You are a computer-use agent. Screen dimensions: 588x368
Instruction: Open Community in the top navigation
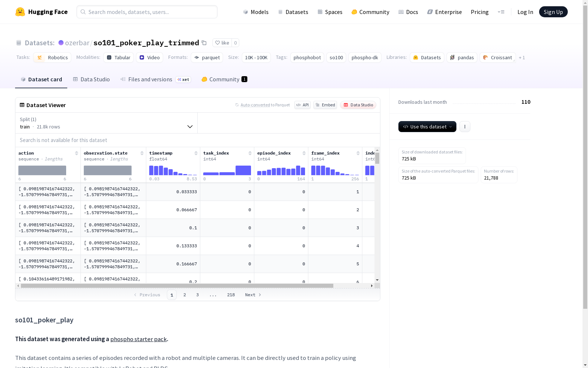coord(370,12)
